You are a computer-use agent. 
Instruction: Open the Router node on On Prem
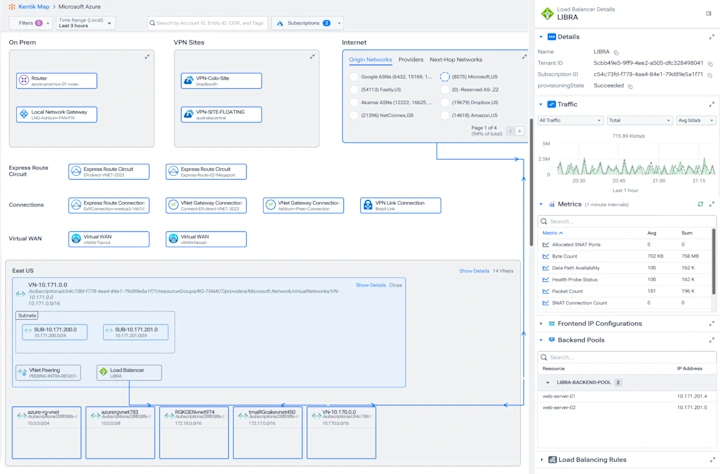click(x=56, y=81)
